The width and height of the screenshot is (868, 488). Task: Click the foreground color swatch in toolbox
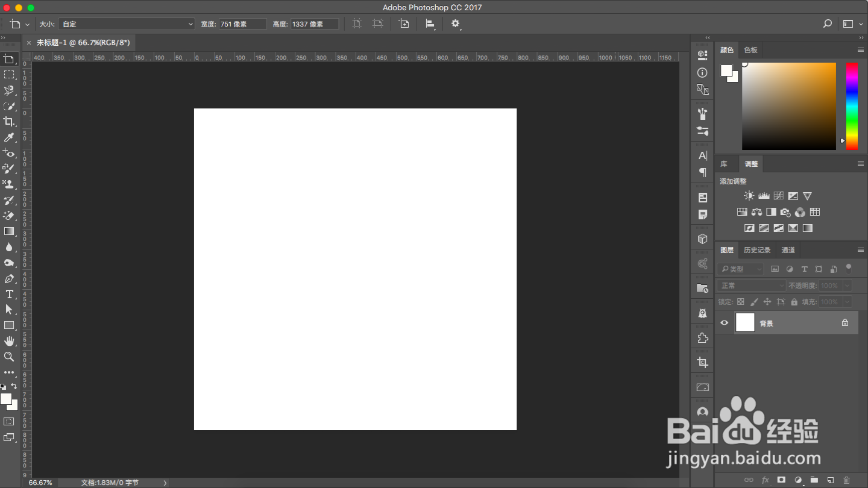pyautogui.click(x=6, y=399)
